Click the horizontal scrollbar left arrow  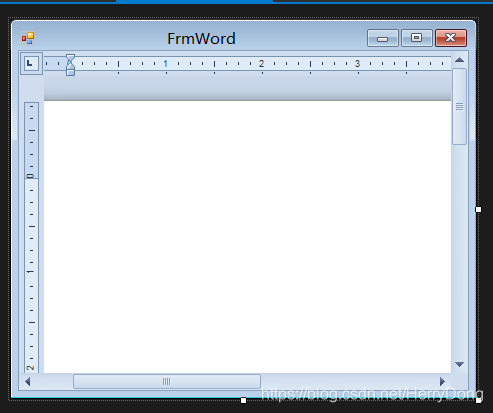(x=28, y=381)
